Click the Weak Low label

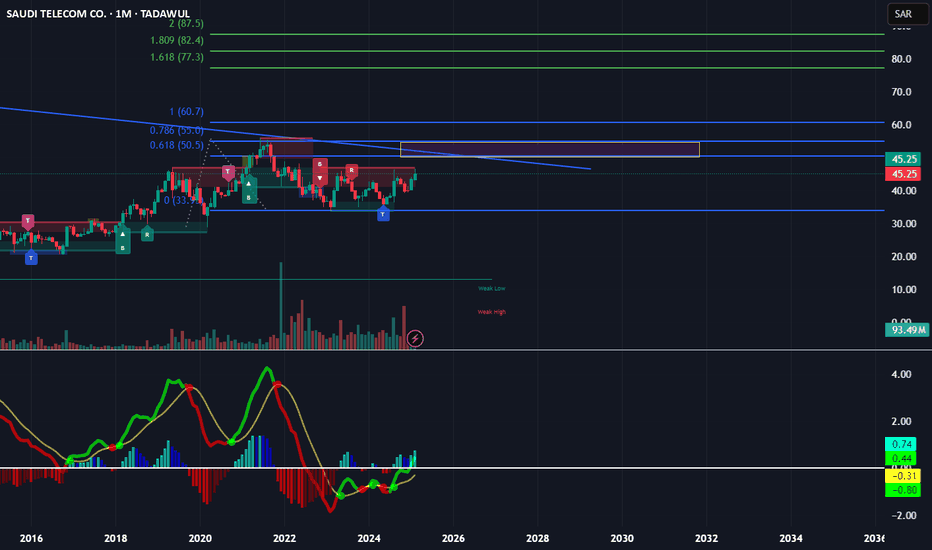coord(492,288)
